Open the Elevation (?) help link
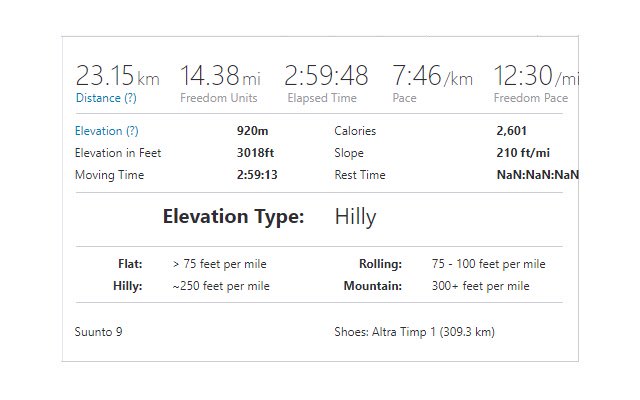The height and width of the screenshot is (400, 640). 107,131
